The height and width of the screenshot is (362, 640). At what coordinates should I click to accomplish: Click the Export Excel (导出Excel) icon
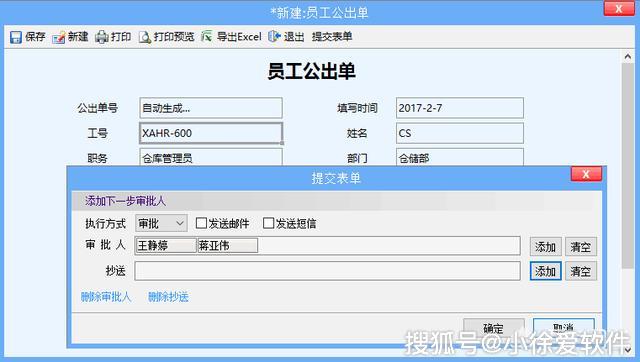[x=207, y=37]
